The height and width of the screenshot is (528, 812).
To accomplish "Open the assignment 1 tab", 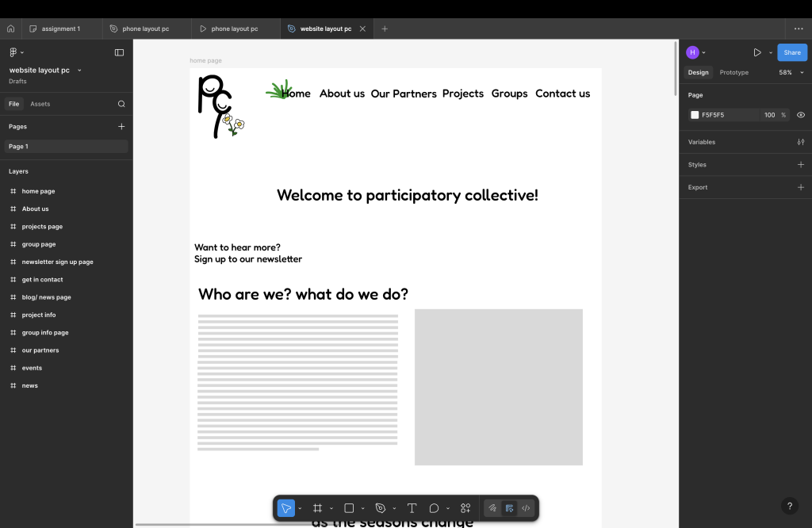I will click(60, 29).
